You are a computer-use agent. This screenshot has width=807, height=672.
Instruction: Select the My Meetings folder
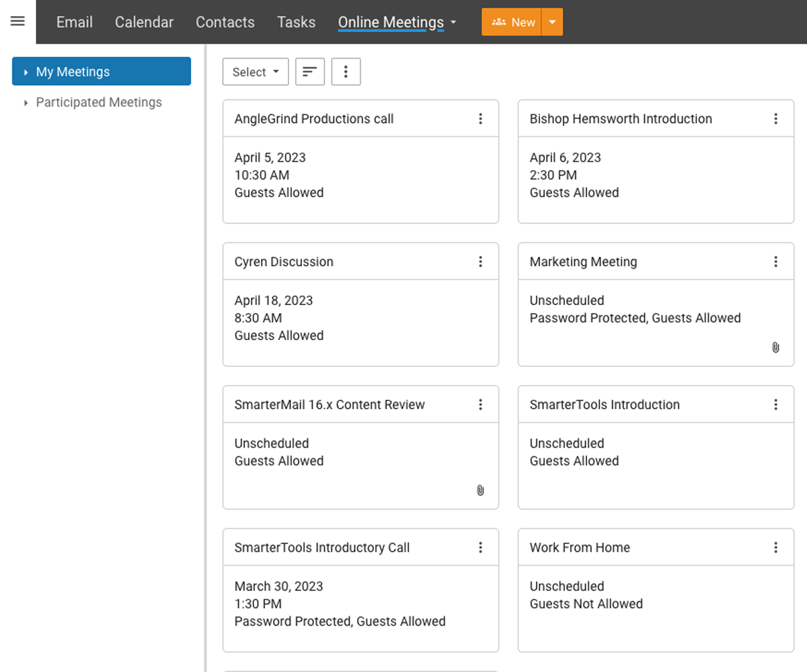coord(102,72)
